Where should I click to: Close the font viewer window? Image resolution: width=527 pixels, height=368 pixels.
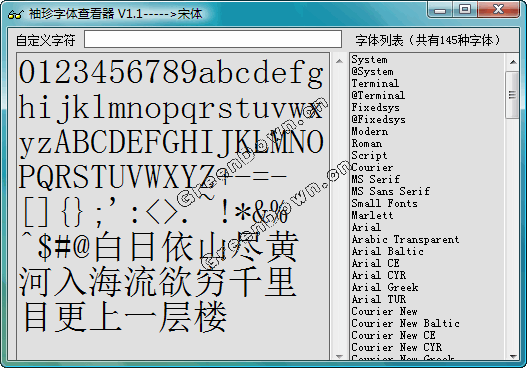pos(498,9)
